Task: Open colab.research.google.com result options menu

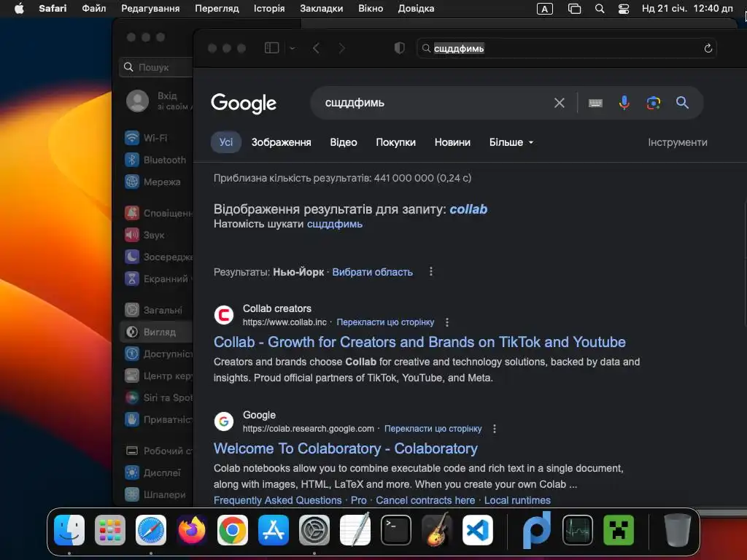Action: (x=495, y=429)
